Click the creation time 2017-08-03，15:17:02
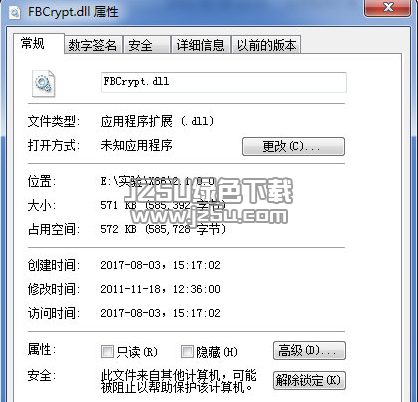Screen dimensions: 418x402 click(x=160, y=265)
